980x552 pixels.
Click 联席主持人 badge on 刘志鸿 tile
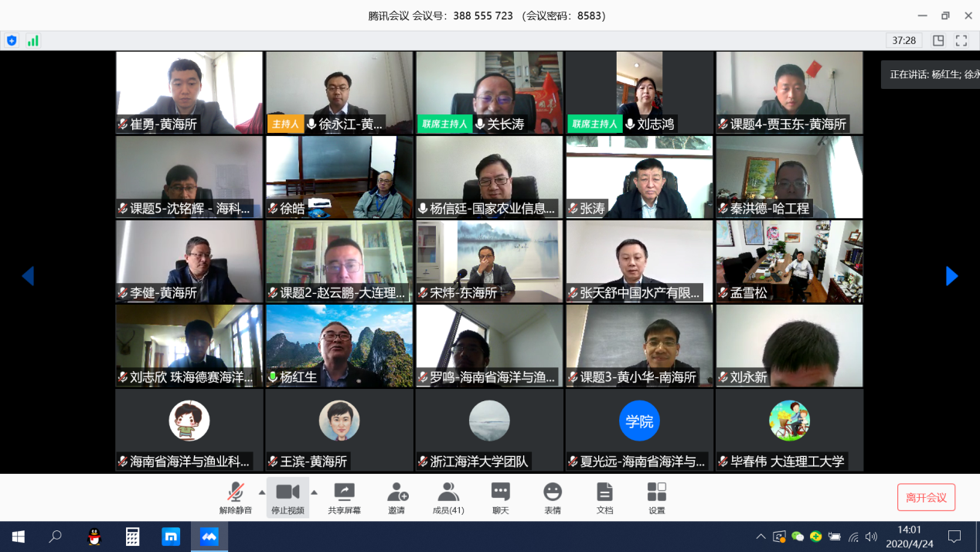[x=594, y=124]
